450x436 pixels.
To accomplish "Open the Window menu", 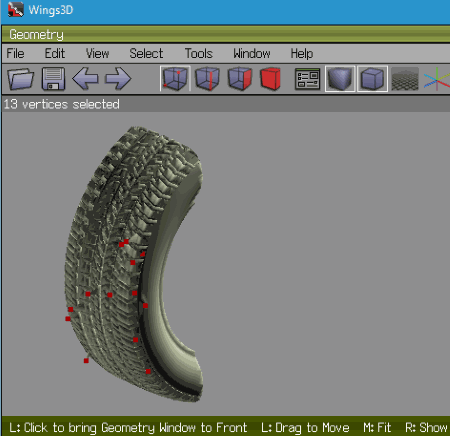I will tap(252, 54).
